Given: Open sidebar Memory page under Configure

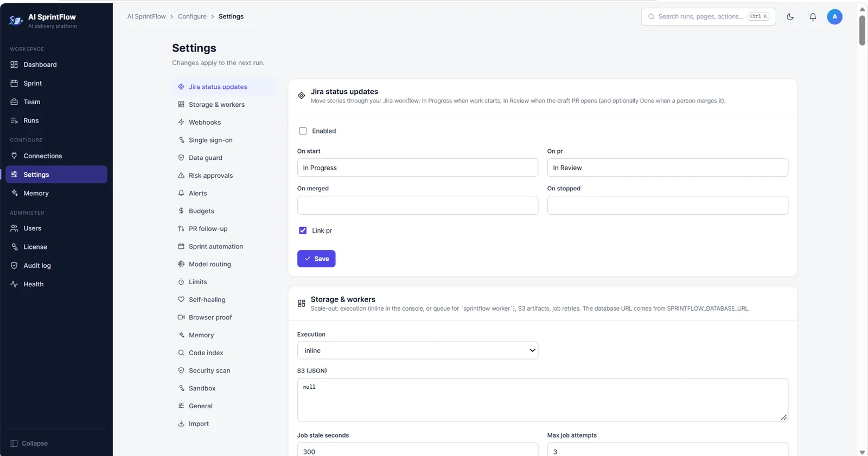Looking at the screenshot, I should pyautogui.click(x=56, y=193).
